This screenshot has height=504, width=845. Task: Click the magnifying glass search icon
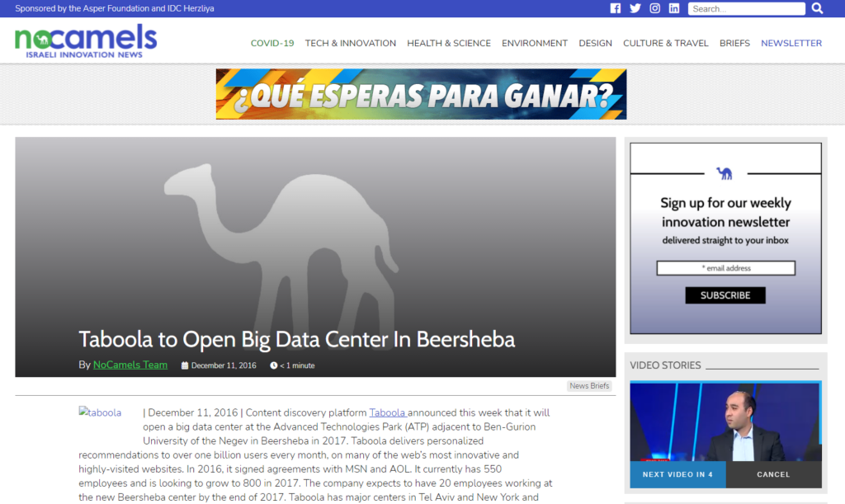click(x=817, y=8)
